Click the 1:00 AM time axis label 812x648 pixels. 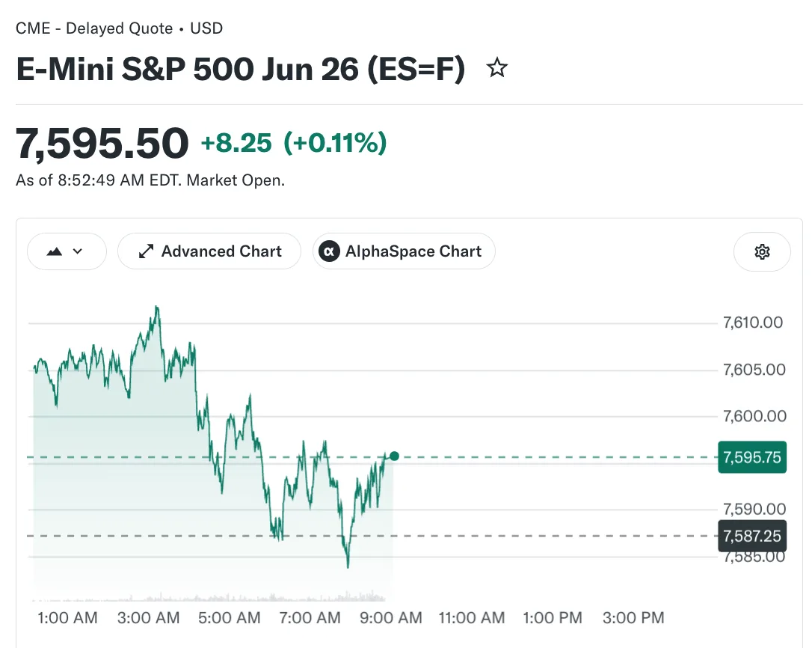[x=67, y=618]
